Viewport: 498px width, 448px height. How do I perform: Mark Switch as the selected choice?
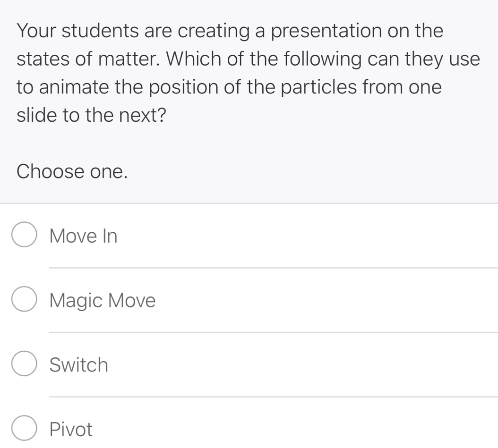click(78, 364)
